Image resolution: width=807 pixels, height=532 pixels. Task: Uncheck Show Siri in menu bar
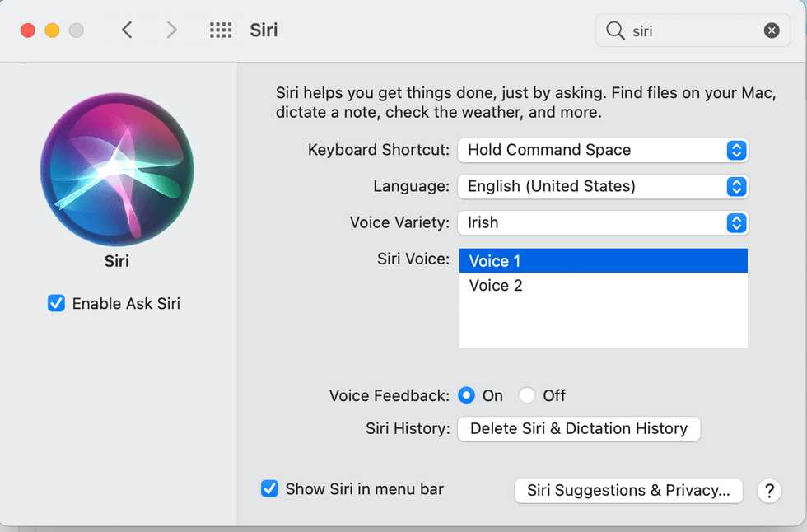point(269,488)
